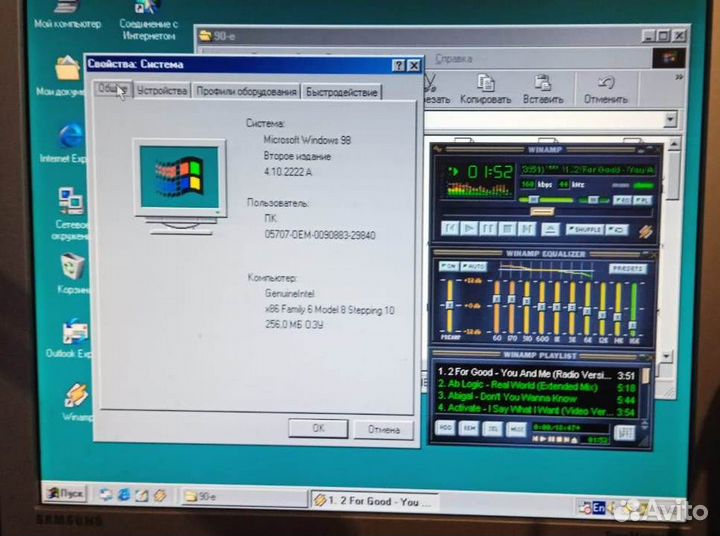Click the Вставить toolbar button in Explorer
720x536 pixels.
[543, 89]
